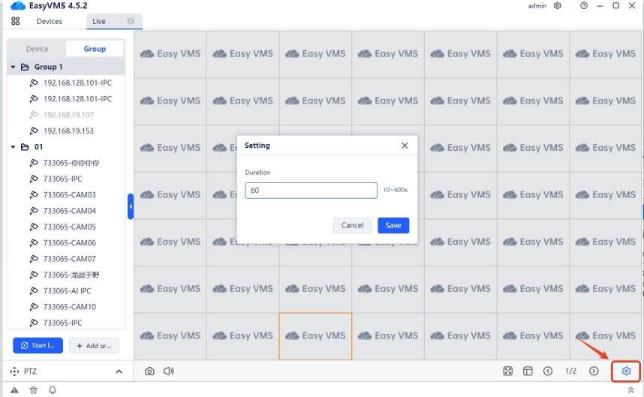This screenshot has width=644, height=397.
Task: Expand the PTZ panel chevron
Action: point(119,372)
